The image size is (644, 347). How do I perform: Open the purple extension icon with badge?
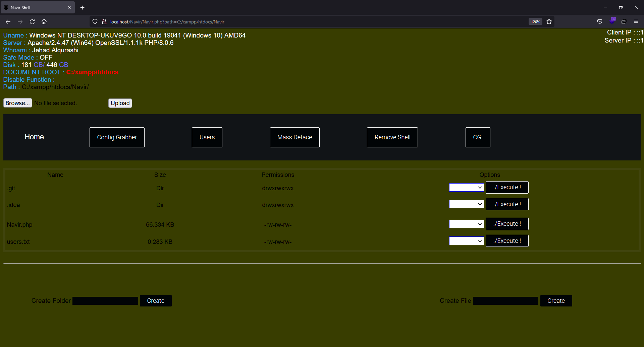coord(612,21)
